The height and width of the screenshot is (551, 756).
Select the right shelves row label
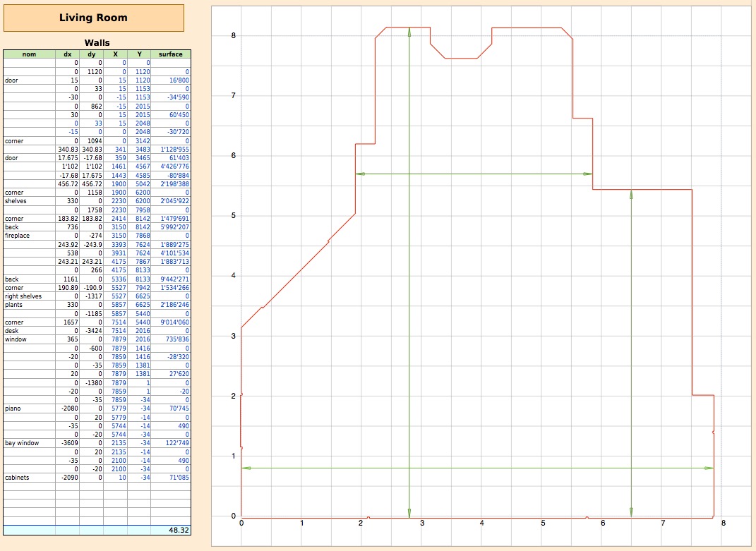pos(23,296)
